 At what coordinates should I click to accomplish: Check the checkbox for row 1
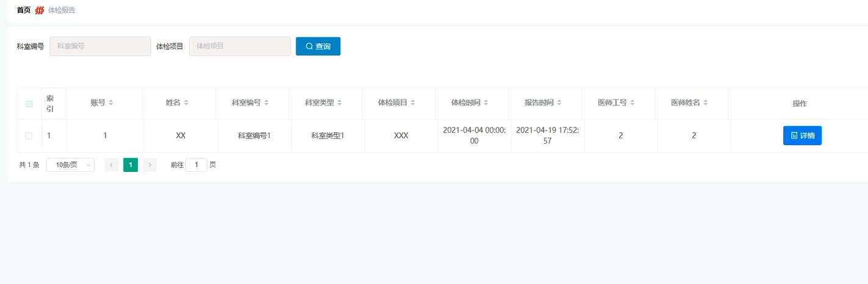pyautogui.click(x=29, y=136)
